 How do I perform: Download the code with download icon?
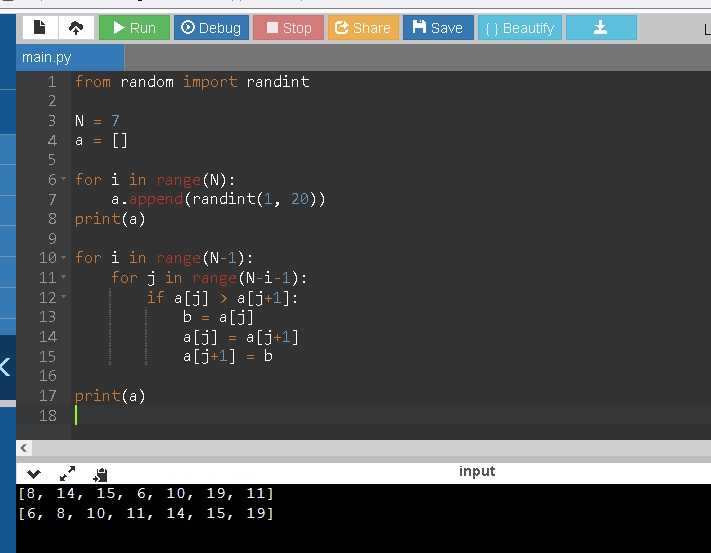pos(601,28)
